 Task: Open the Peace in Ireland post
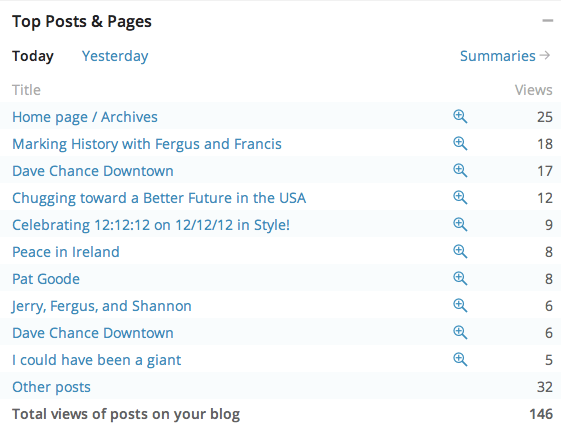(66, 252)
